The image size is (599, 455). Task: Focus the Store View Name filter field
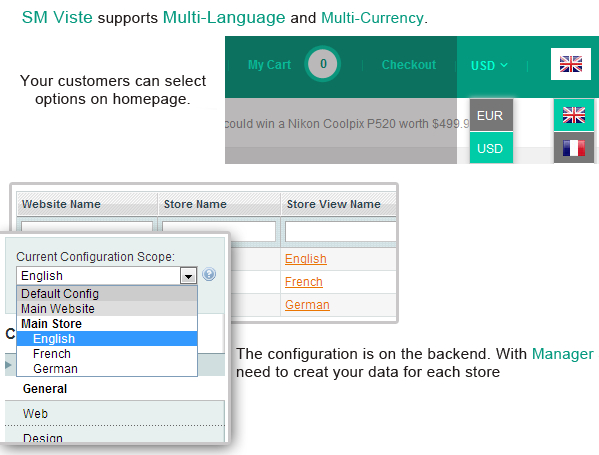click(x=340, y=232)
